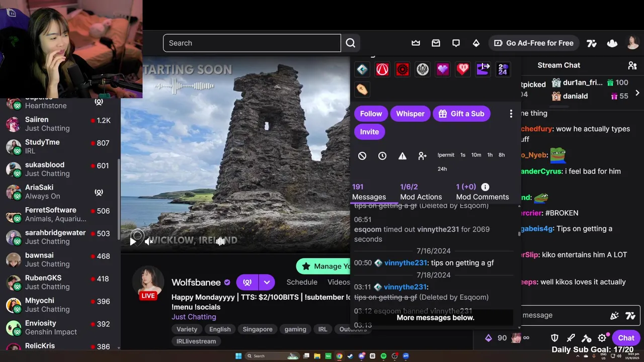Click the Whisper button
This screenshot has width=644, height=362.
[x=410, y=114]
